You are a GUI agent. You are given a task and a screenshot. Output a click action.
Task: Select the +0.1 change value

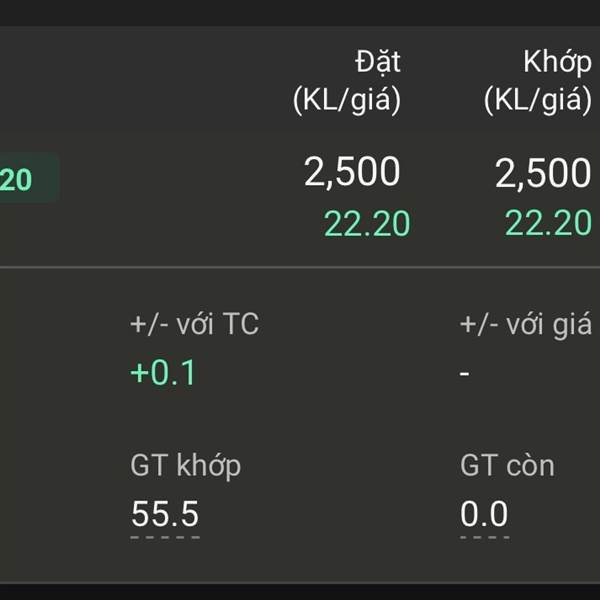click(163, 372)
